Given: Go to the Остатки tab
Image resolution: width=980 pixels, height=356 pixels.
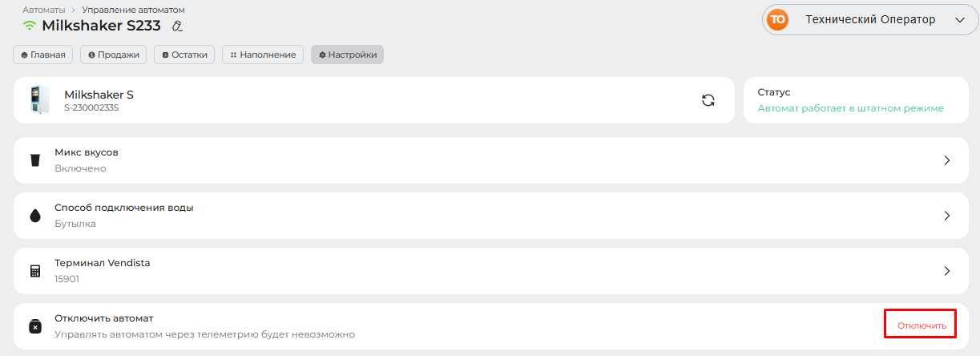Looking at the screenshot, I should tap(184, 55).
